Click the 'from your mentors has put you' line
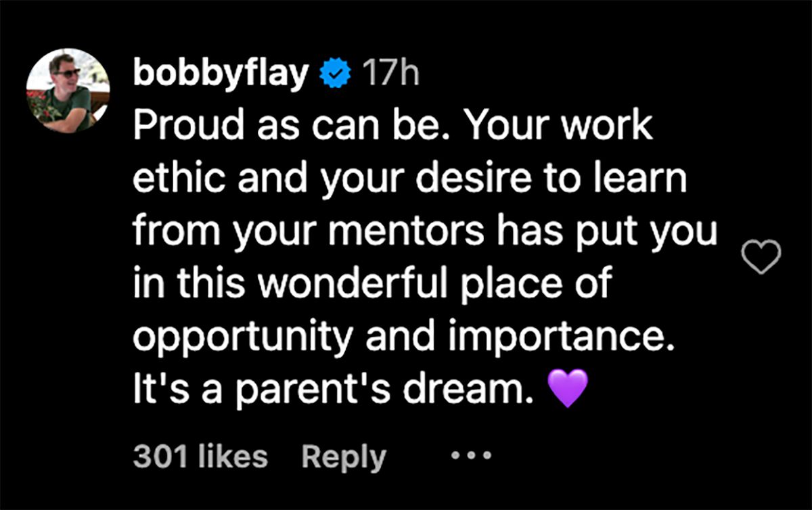 coord(424,231)
